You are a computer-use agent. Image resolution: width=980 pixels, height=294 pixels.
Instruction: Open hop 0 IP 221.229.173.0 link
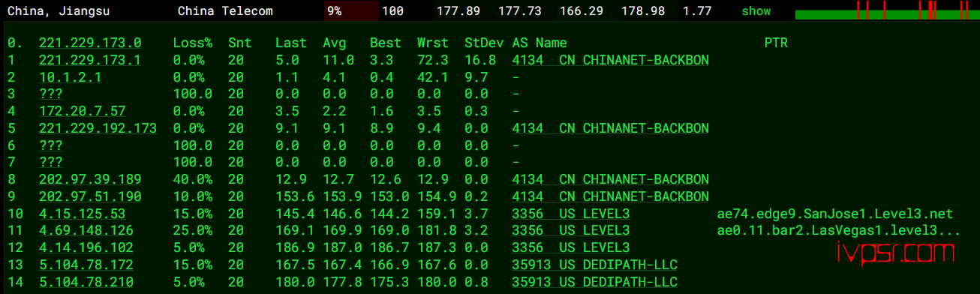(x=90, y=43)
